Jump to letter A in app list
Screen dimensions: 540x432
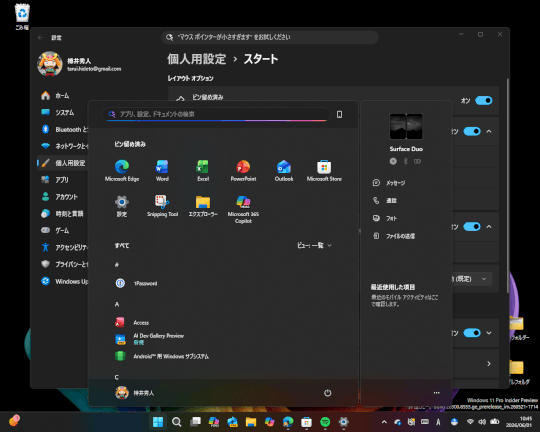117,304
